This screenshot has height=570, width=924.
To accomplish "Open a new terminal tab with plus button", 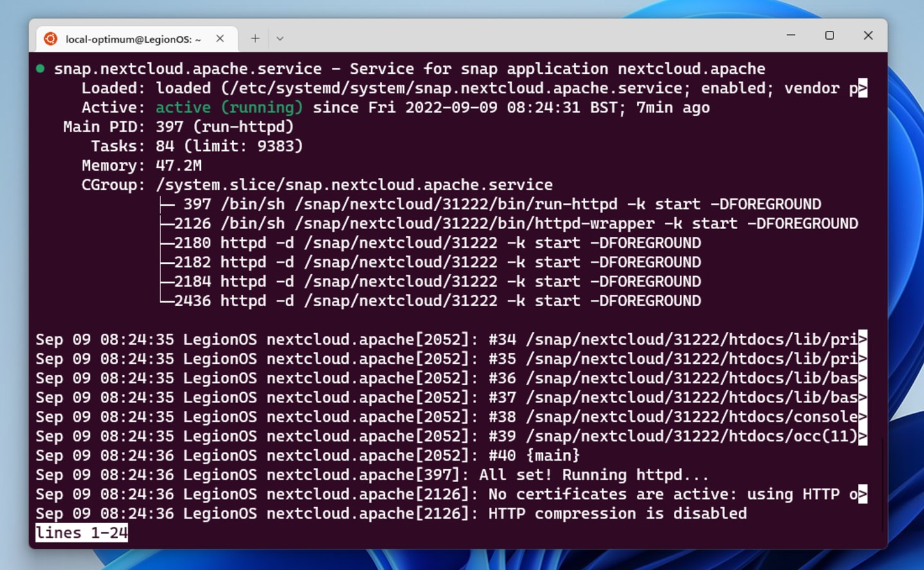I will (255, 39).
